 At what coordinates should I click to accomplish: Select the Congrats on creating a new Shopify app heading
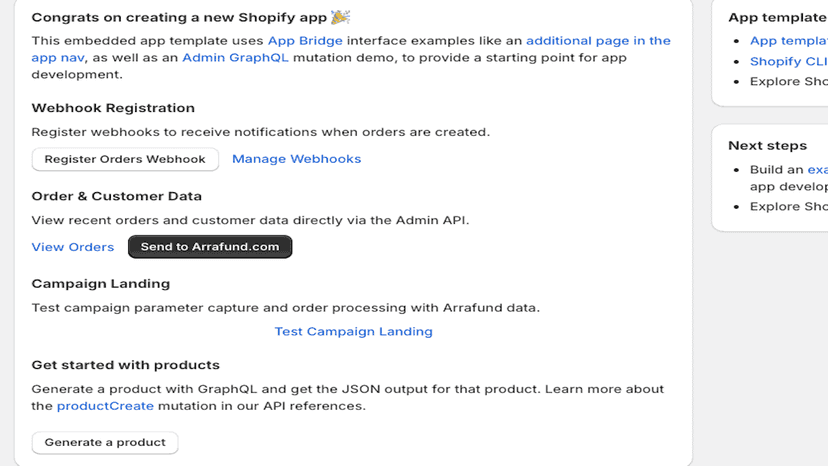point(179,17)
